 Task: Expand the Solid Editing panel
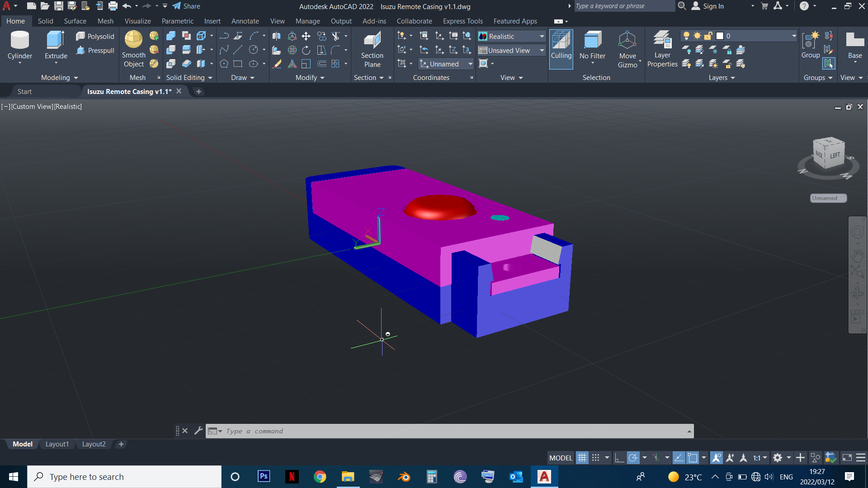click(189, 78)
